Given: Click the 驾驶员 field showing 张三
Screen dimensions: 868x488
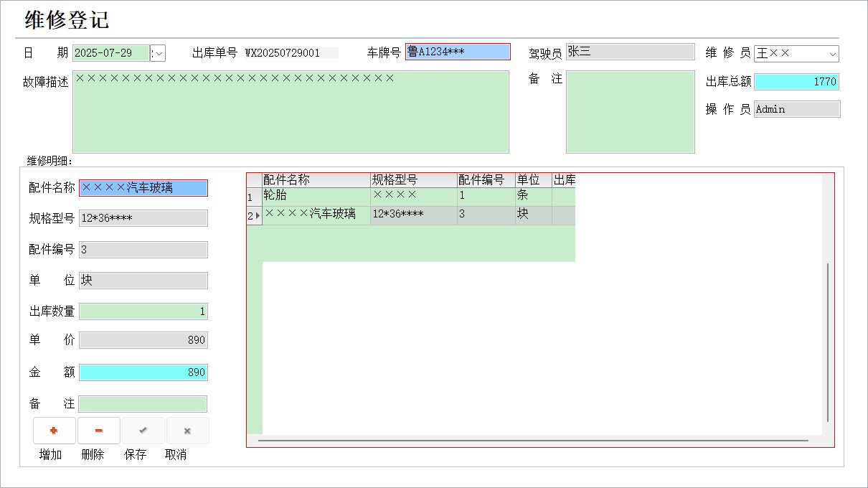Looking at the screenshot, I should click(x=630, y=52).
